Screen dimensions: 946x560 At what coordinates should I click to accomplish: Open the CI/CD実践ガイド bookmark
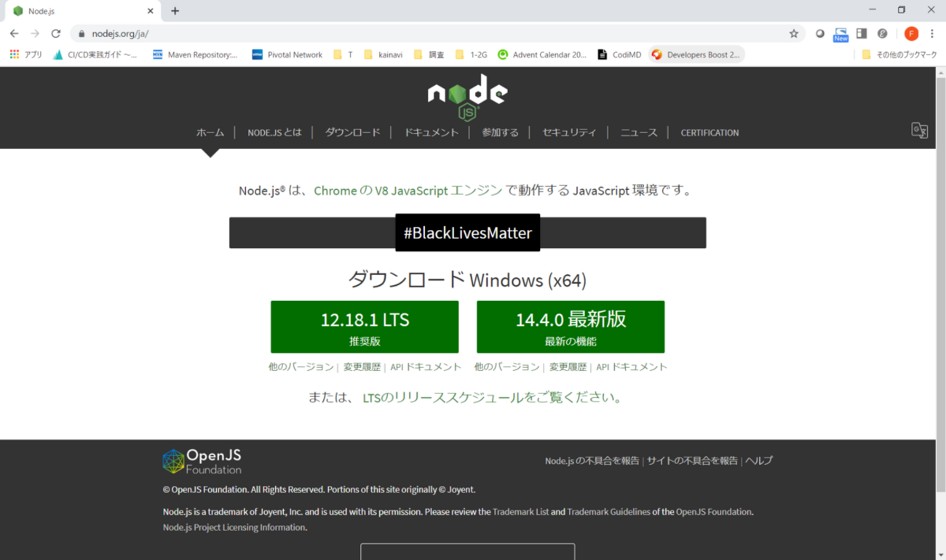point(95,55)
